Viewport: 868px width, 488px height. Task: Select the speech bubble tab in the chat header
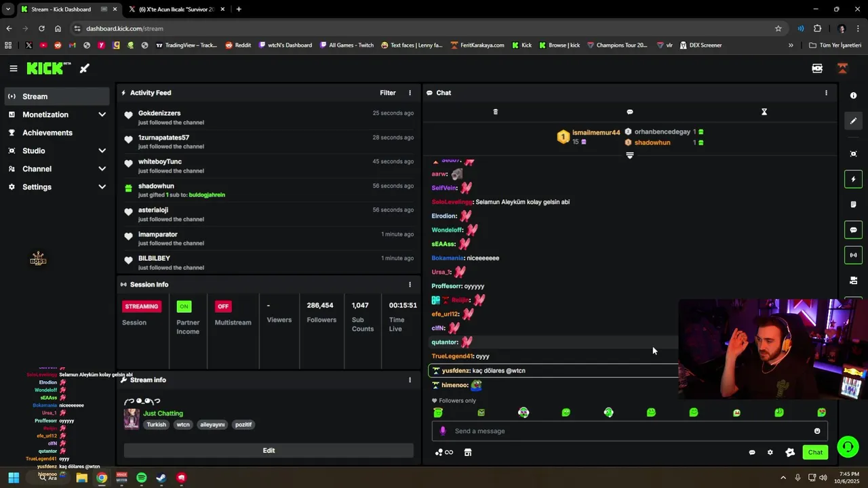pos(629,112)
